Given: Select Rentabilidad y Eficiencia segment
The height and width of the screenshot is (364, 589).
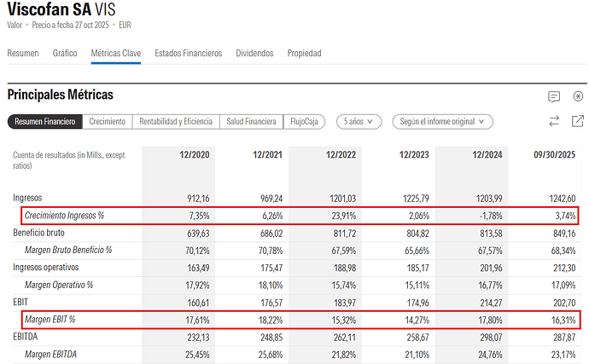Looking at the screenshot, I should pos(176,122).
